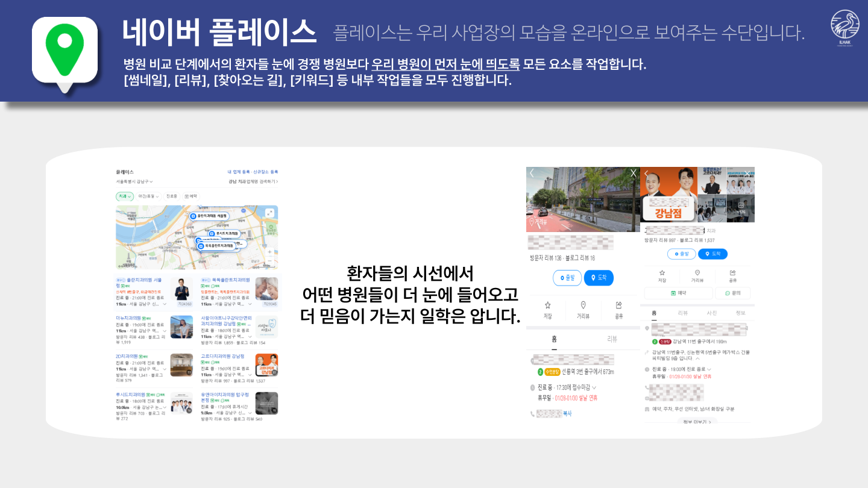868x488 pixels.
Task: Click 도착 button in 리뷰 136 panel
Action: coord(599,278)
